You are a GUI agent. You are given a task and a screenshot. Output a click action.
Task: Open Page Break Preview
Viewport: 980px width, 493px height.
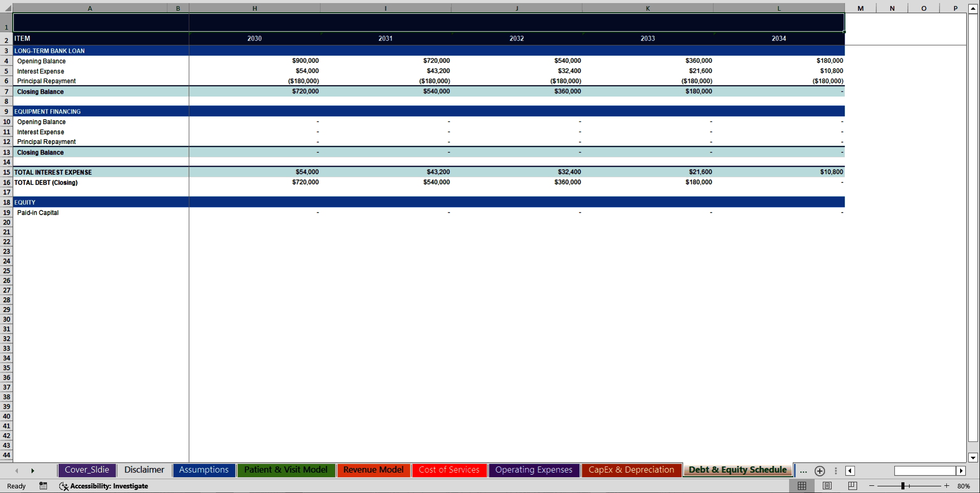click(852, 486)
